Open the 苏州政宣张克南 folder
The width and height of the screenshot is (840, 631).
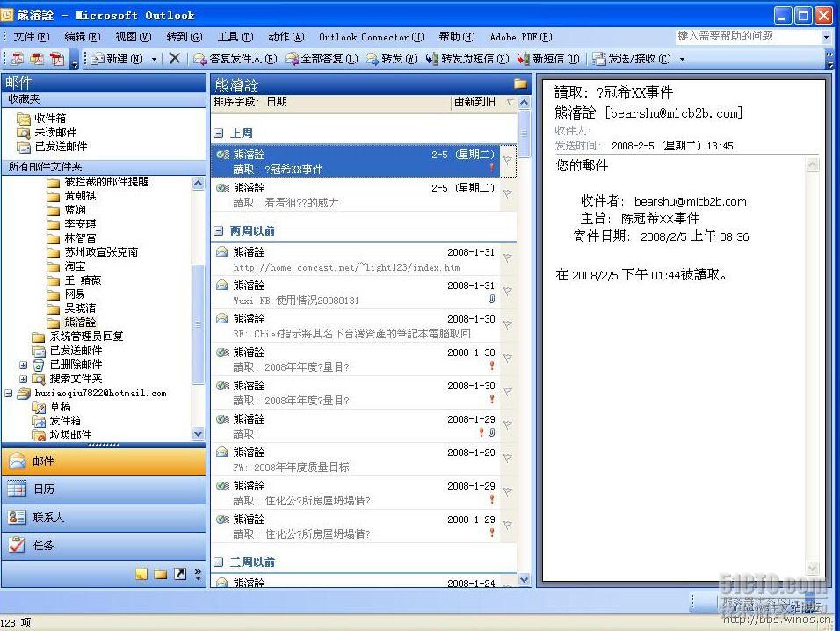point(101,251)
